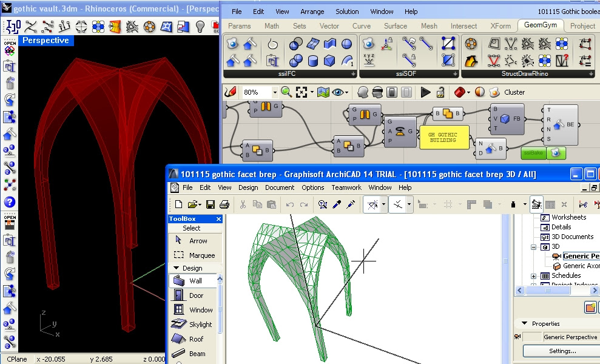Click the cylinder icon in ssiIFC panel
This screenshot has width=600, height=364.
tap(312, 60)
